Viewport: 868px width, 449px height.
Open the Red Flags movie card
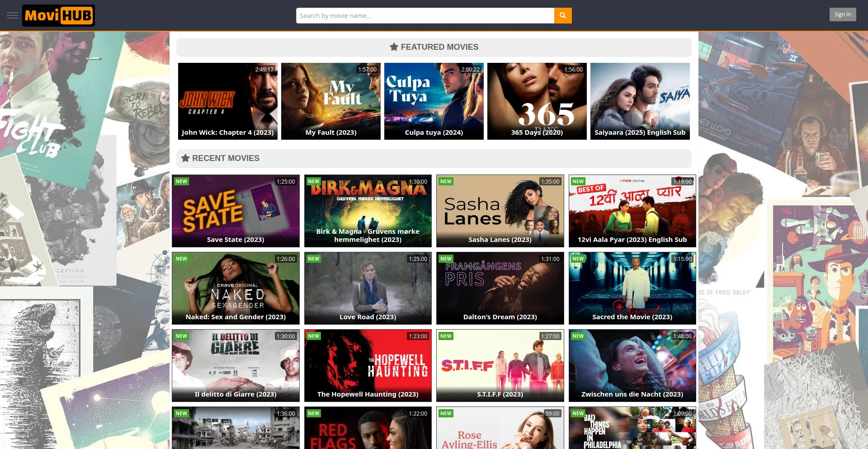point(368,428)
